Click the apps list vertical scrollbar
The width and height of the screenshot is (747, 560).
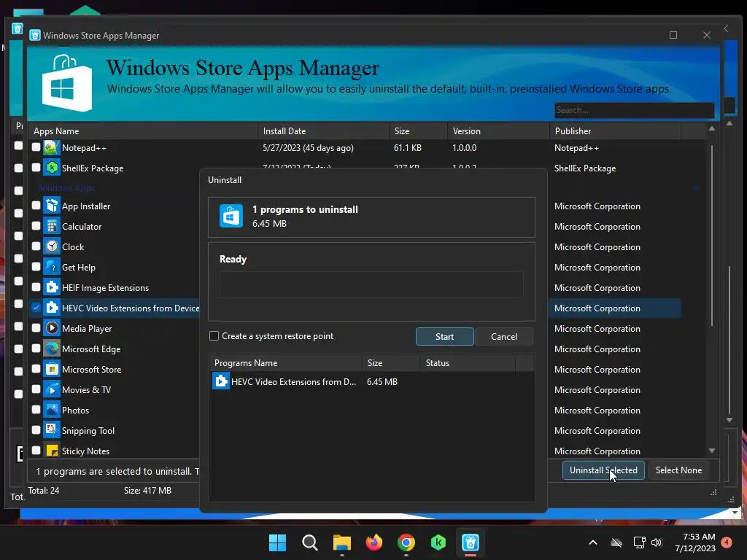pyautogui.click(x=712, y=236)
